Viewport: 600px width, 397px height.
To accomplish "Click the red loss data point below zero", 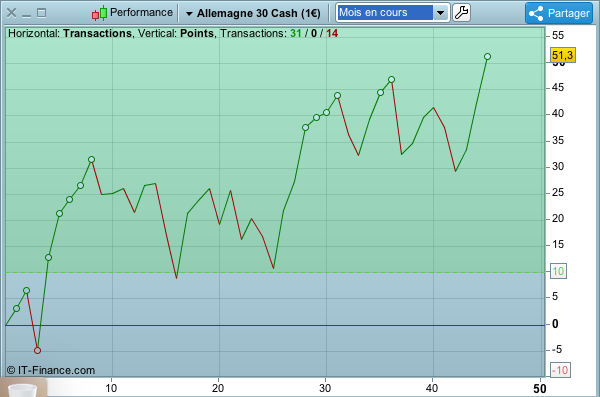I will 37,350.
